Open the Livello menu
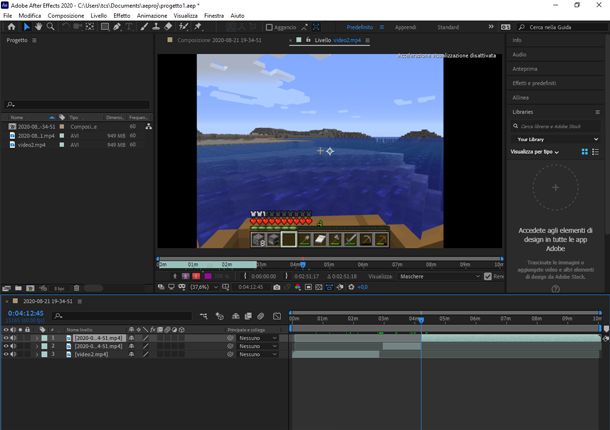This screenshot has height=430, width=610. [x=98, y=16]
